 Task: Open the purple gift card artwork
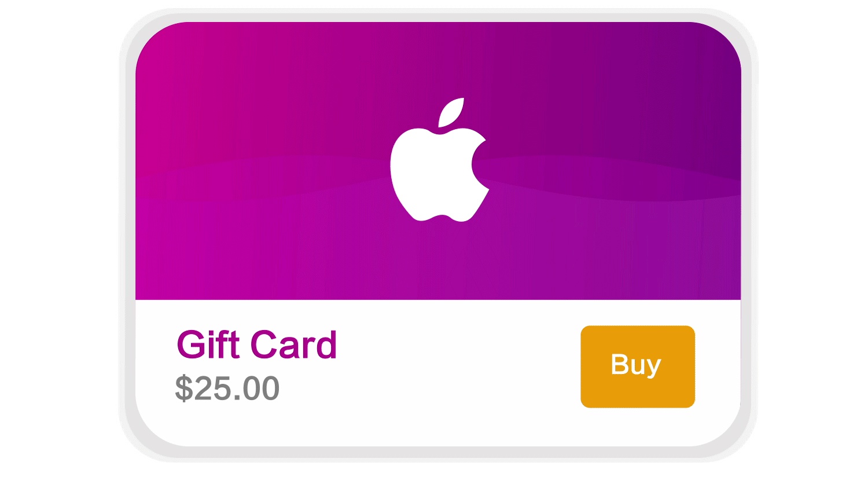pos(438,161)
